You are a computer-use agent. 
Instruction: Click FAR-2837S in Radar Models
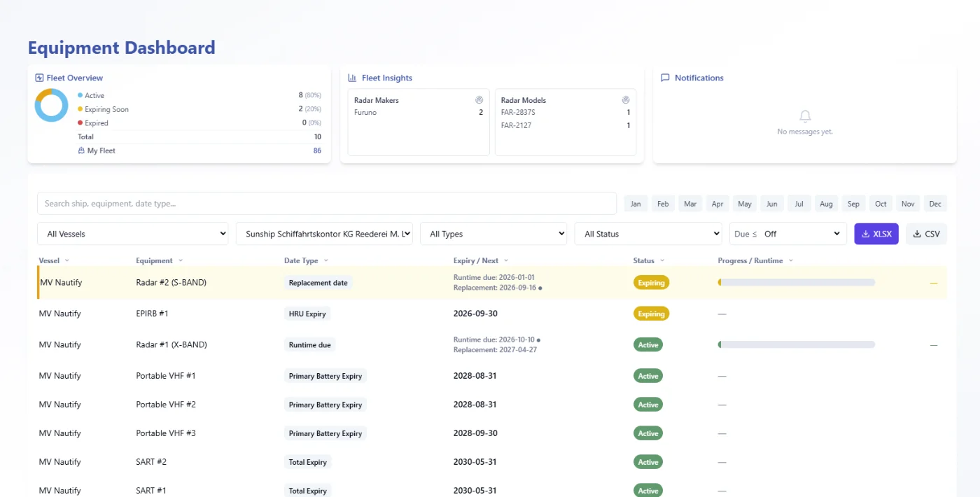pos(518,112)
